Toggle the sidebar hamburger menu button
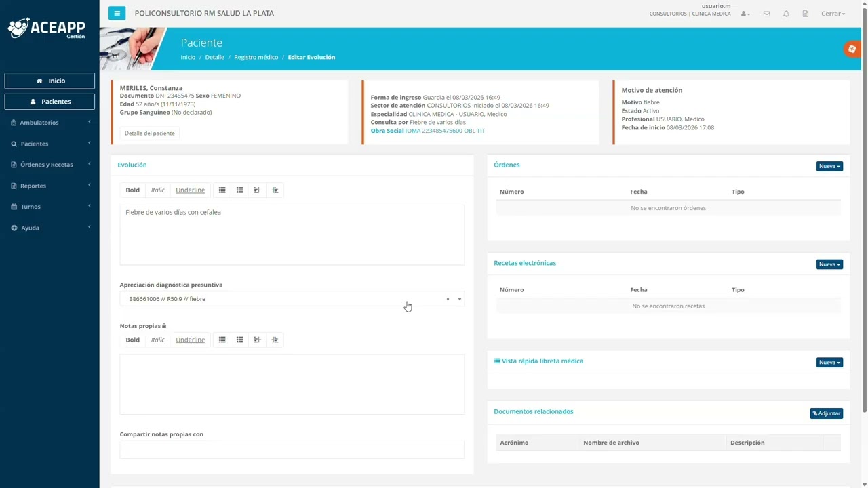 pos(117,13)
